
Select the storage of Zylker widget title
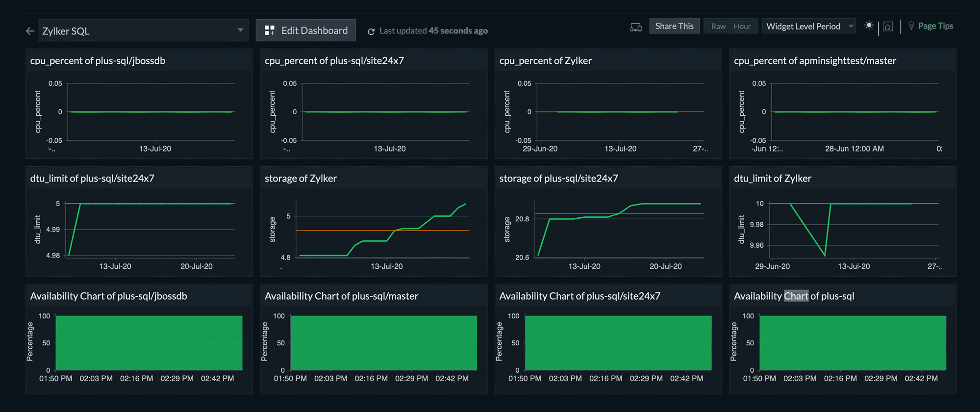[x=301, y=179]
